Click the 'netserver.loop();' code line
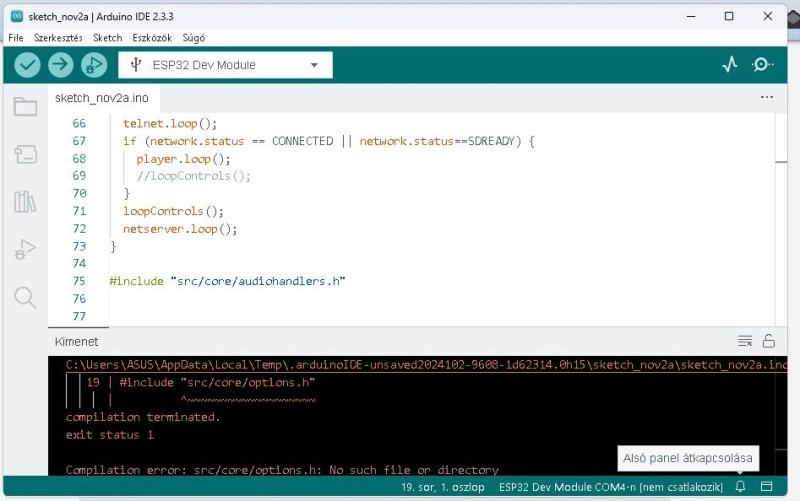 point(180,229)
